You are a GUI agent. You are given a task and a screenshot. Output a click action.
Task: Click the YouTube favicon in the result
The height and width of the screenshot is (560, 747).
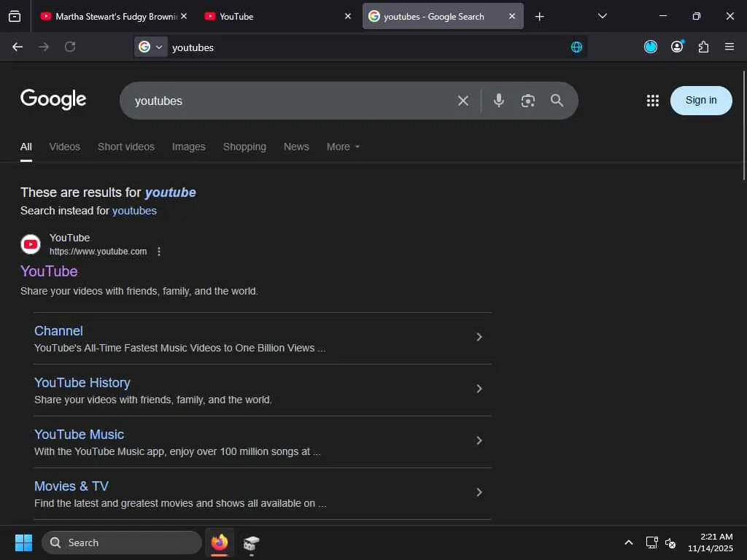click(x=31, y=244)
